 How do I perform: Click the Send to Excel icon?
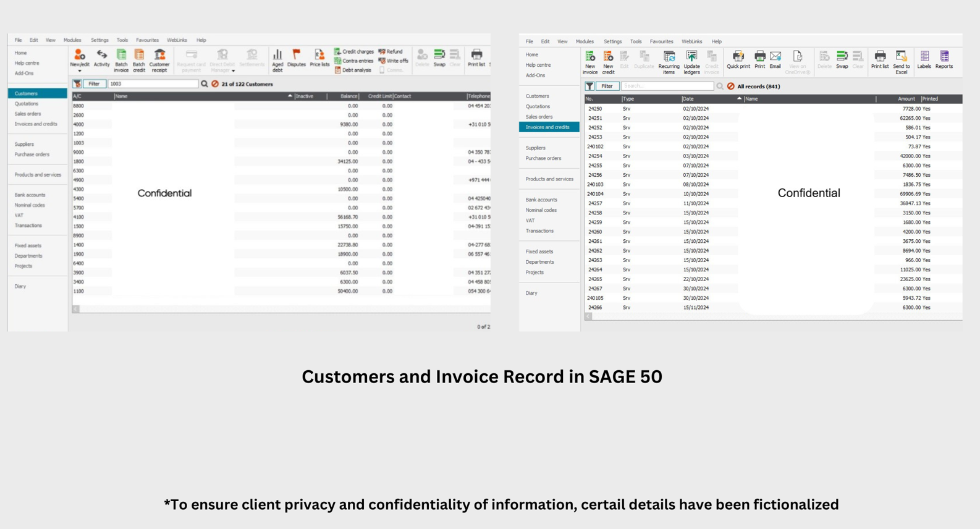[901, 58]
